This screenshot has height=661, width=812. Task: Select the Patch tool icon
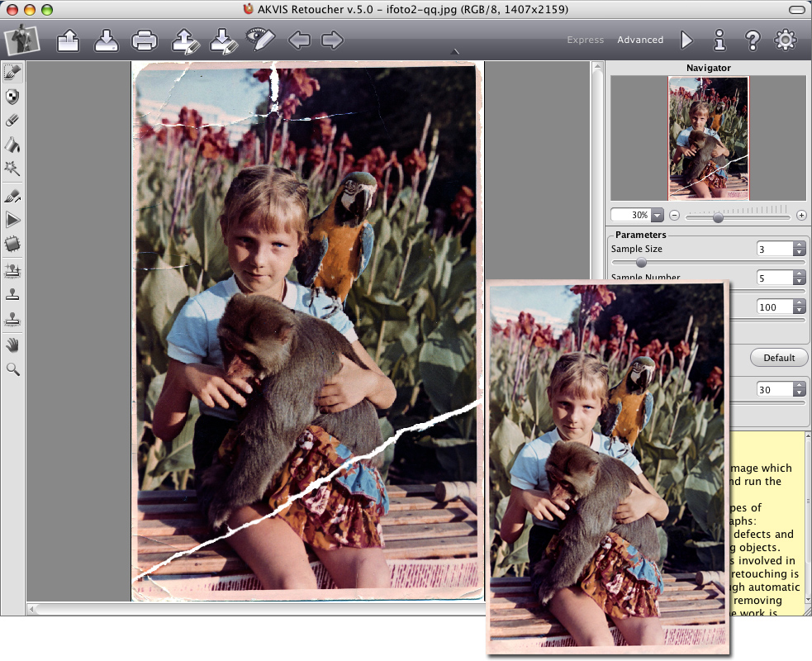12,244
